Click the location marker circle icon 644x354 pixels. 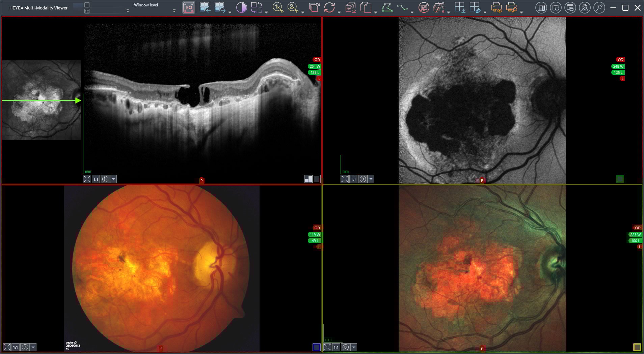point(585,7)
